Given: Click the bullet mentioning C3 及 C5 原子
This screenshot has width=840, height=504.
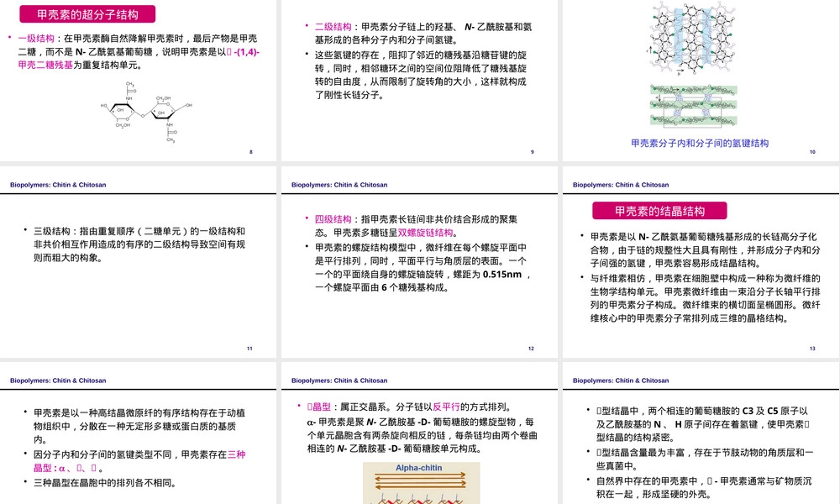Looking at the screenshot, I should pyautogui.click(x=703, y=424).
